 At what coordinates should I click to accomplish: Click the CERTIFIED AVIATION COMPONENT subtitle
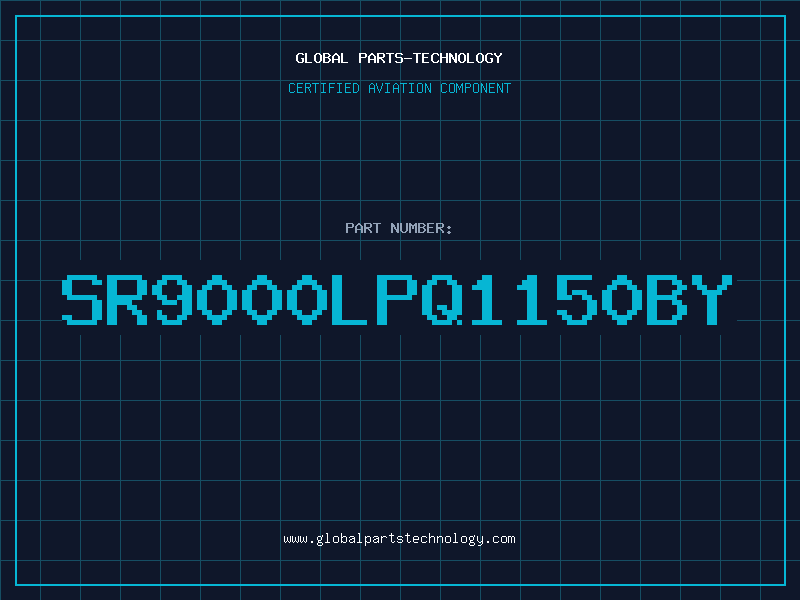(x=399, y=88)
